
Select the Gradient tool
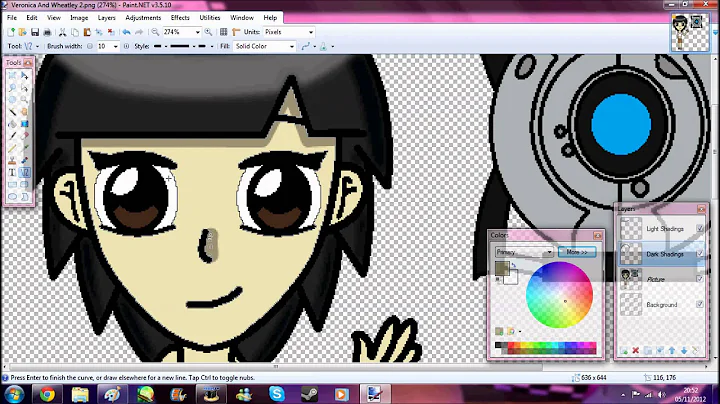pos(24,124)
